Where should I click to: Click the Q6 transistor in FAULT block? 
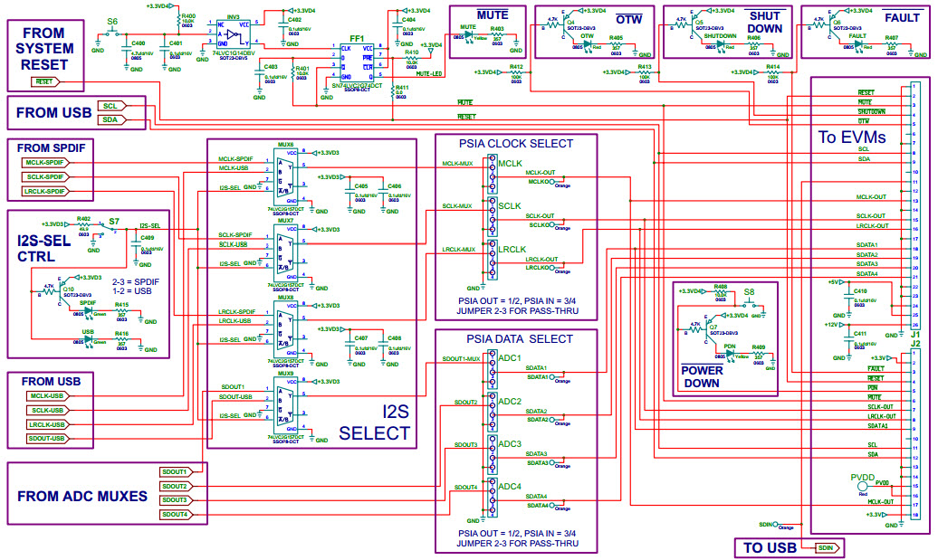[x=824, y=25]
